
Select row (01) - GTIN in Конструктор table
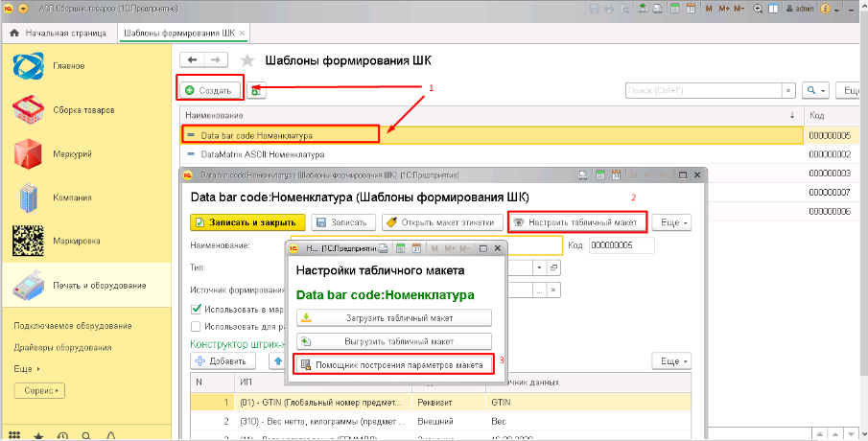coord(440,403)
